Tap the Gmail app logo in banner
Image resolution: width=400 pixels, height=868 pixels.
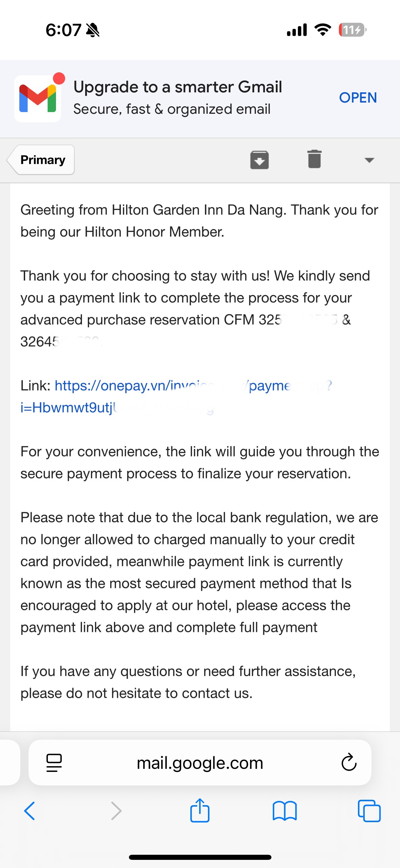[x=38, y=98]
